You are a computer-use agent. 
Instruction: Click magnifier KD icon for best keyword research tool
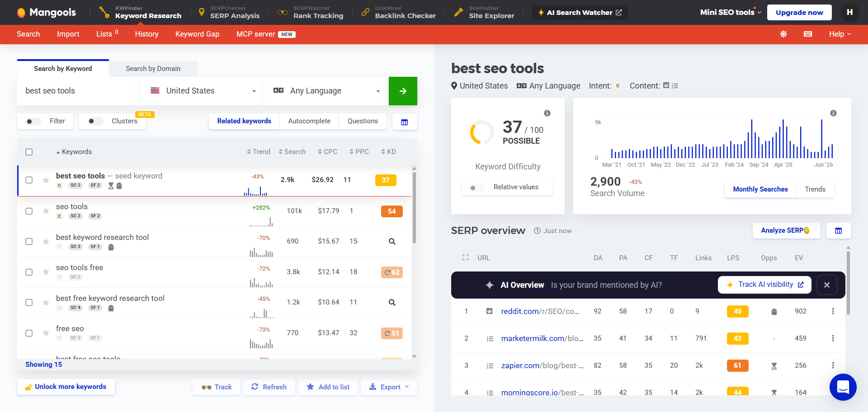point(392,242)
